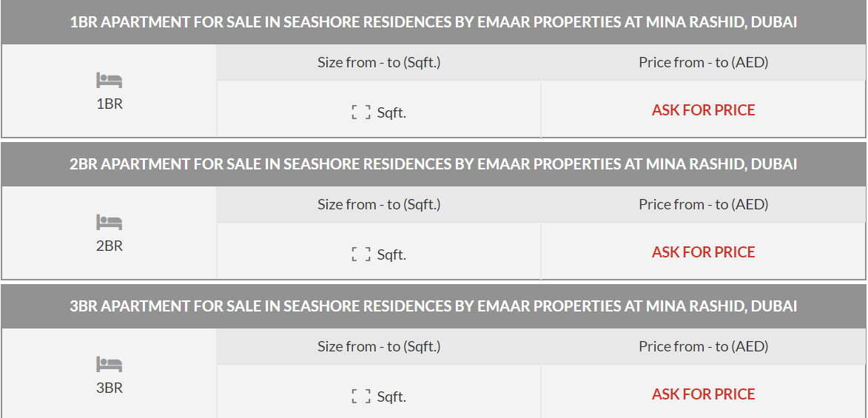Click the 1BR label under the bed icon
This screenshot has width=868, height=418.
pyautogui.click(x=110, y=104)
